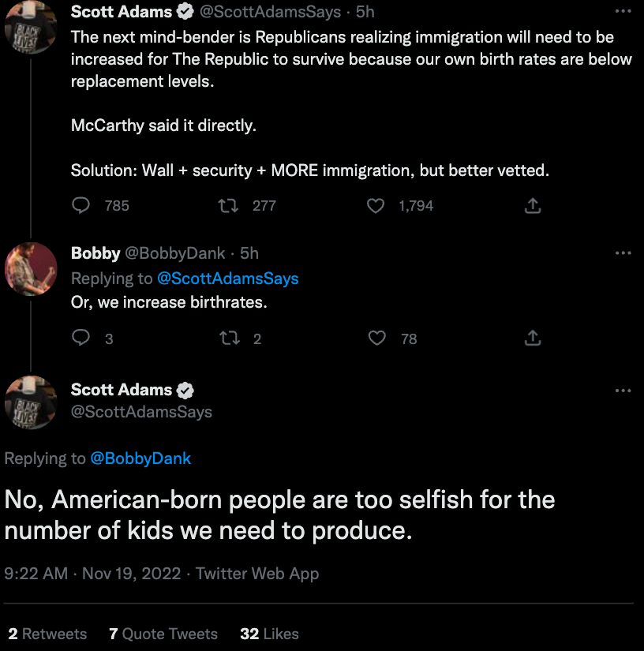Reply to Scott Adams' immigration tweet
Viewport: 644px width, 651px height.
tap(81, 206)
